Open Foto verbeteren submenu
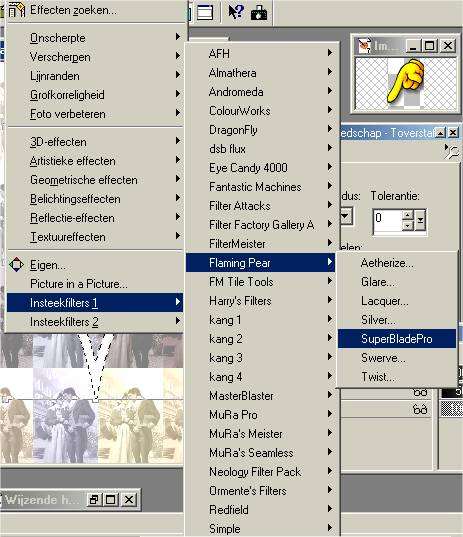The height and width of the screenshot is (537, 463). pyautogui.click(x=95, y=114)
